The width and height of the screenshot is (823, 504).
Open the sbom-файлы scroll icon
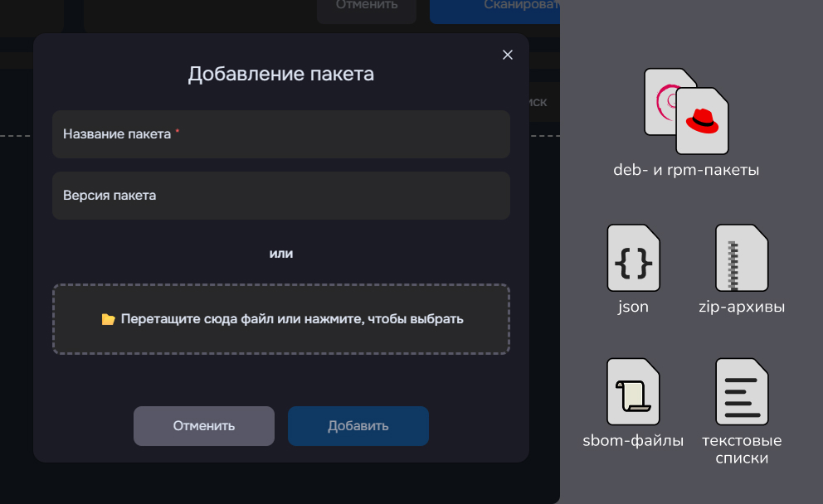pos(633,391)
